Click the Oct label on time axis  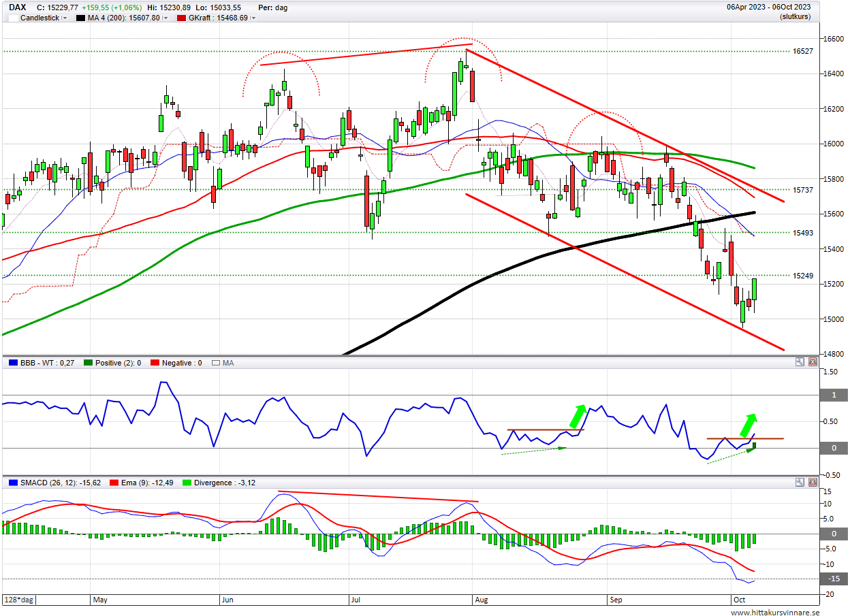point(740,600)
